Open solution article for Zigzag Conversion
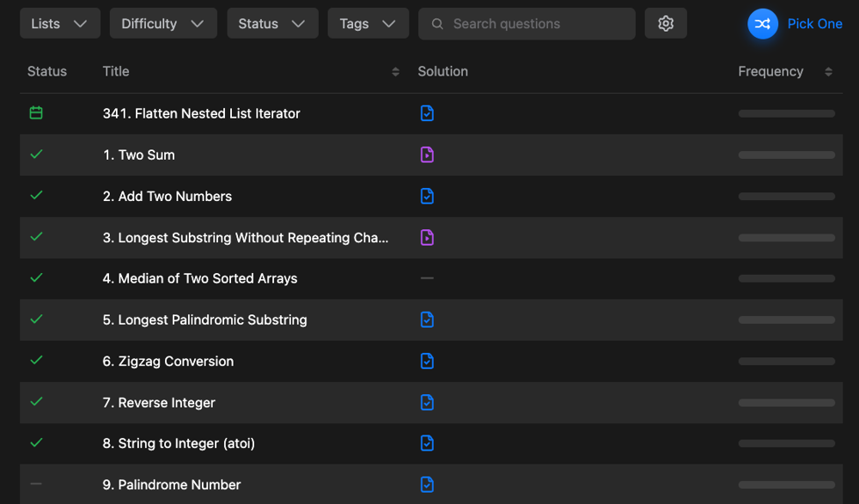859x504 pixels. 427,361
